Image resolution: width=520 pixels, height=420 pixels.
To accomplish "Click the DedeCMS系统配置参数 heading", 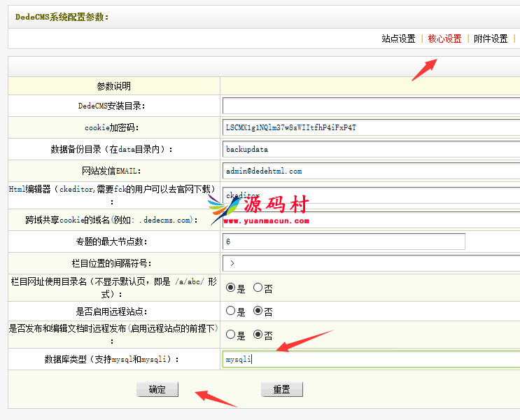I will 62,17.
